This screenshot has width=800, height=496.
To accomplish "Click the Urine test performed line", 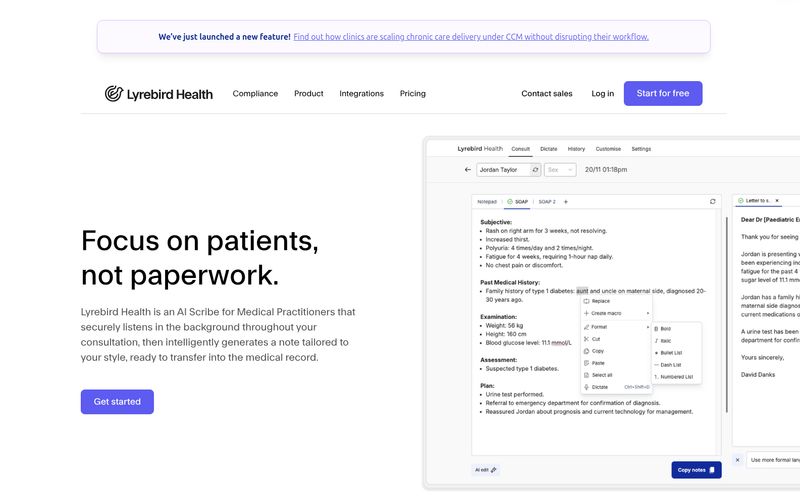I will (x=515, y=394).
